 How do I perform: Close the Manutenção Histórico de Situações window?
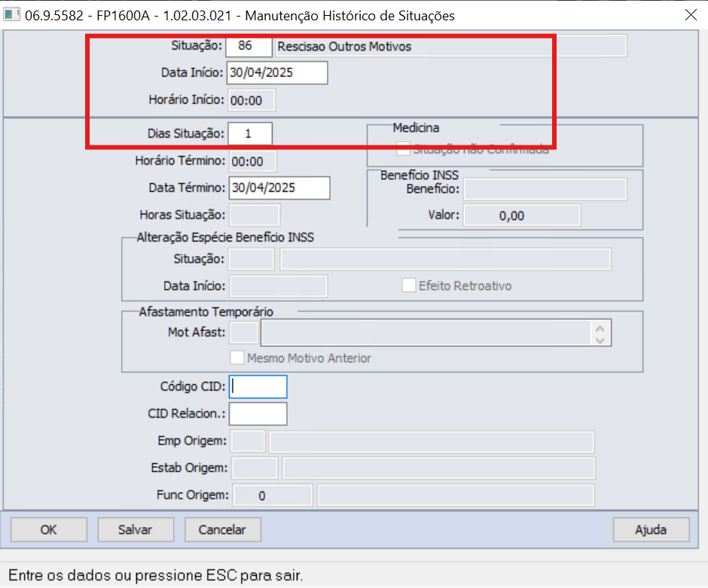pos(691,15)
